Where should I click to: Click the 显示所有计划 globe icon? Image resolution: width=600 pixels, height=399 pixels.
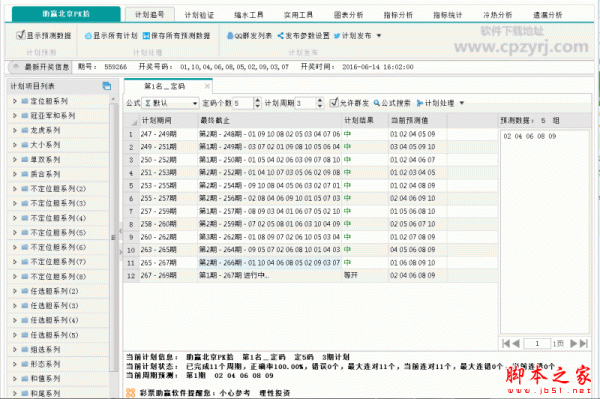[x=88, y=36]
